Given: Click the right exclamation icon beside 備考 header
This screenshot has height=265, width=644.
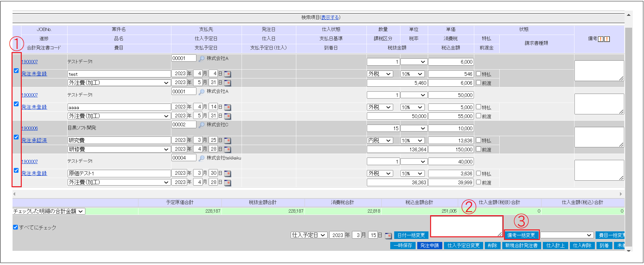Looking at the screenshot, I should click(x=607, y=39).
